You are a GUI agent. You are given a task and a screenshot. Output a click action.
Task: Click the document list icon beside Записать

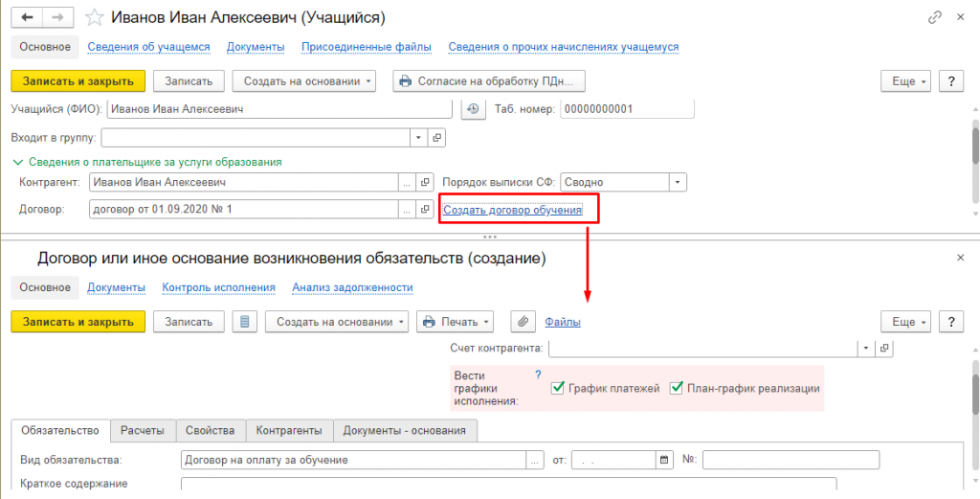click(x=244, y=322)
